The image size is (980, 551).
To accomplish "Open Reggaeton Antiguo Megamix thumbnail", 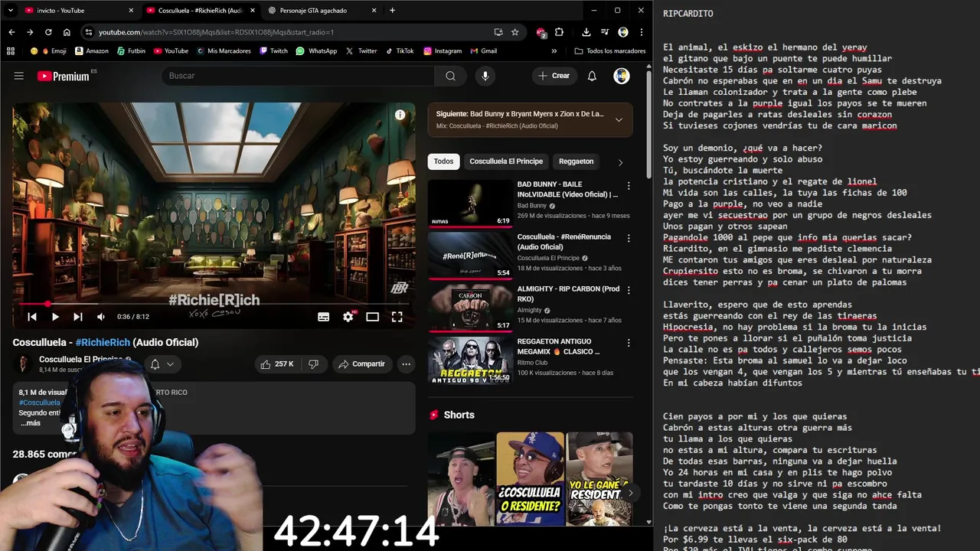I will pyautogui.click(x=470, y=360).
